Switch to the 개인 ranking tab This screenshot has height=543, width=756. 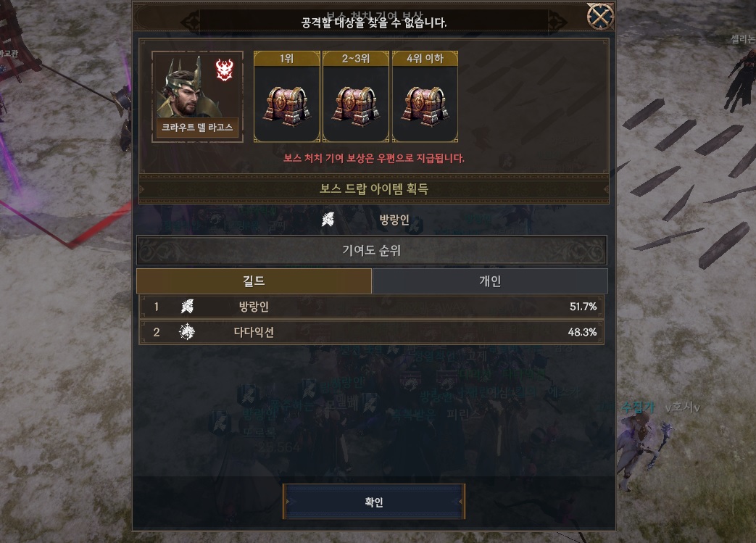tap(490, 281)
